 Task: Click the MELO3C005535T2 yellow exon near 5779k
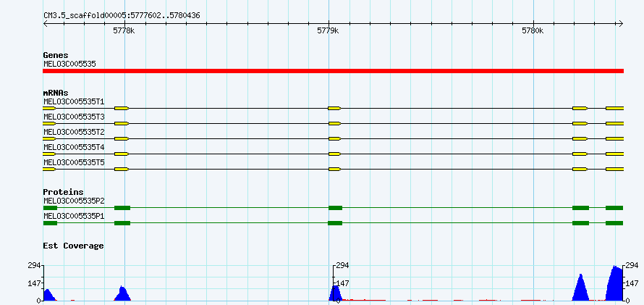point(334,138)
